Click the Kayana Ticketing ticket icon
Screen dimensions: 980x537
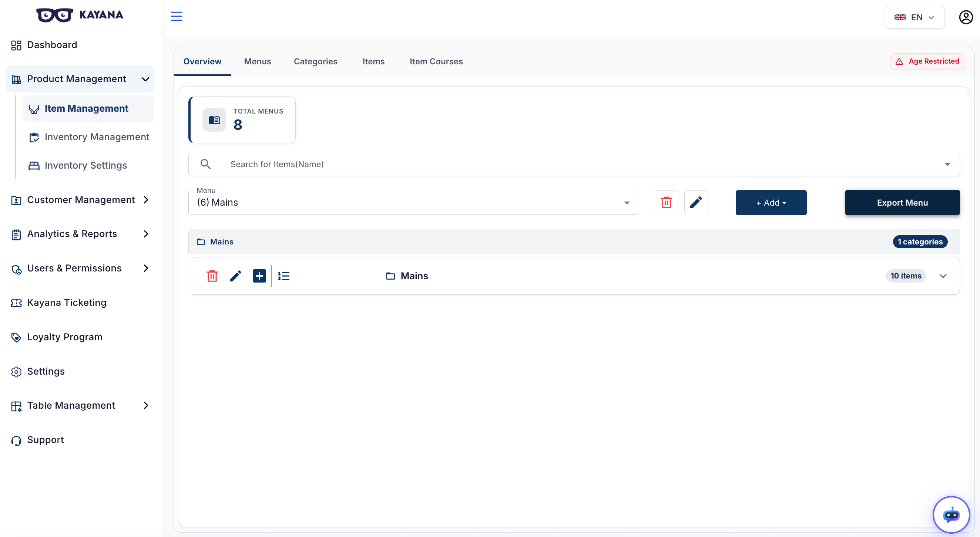click(x=16, y=303)
